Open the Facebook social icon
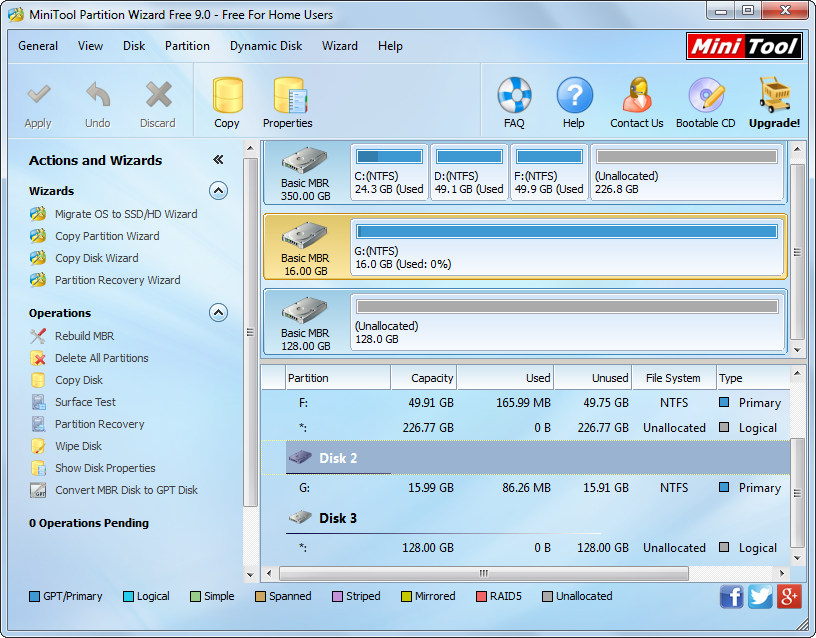The height and width of the screenshot is (638, 816). 732,596
